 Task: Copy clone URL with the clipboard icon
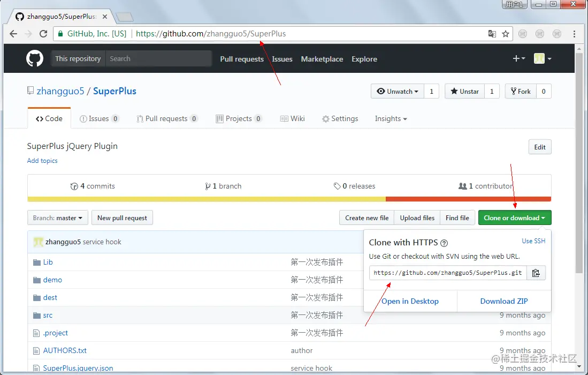[x=536, y=273]
